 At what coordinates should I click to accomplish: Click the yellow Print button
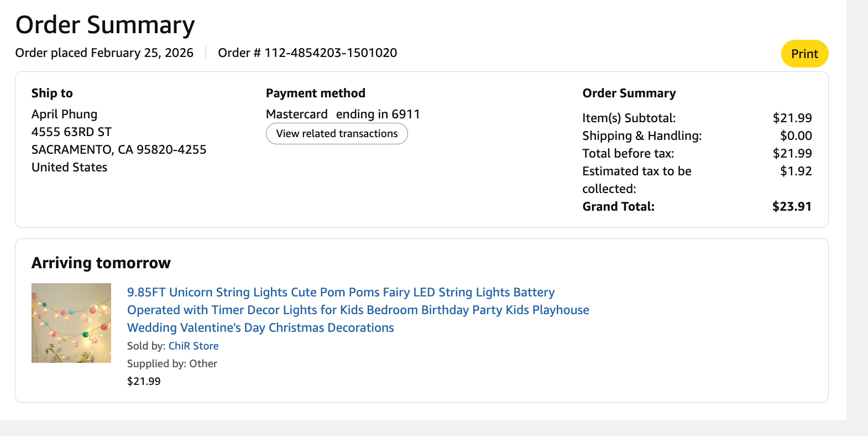[804, 54]
